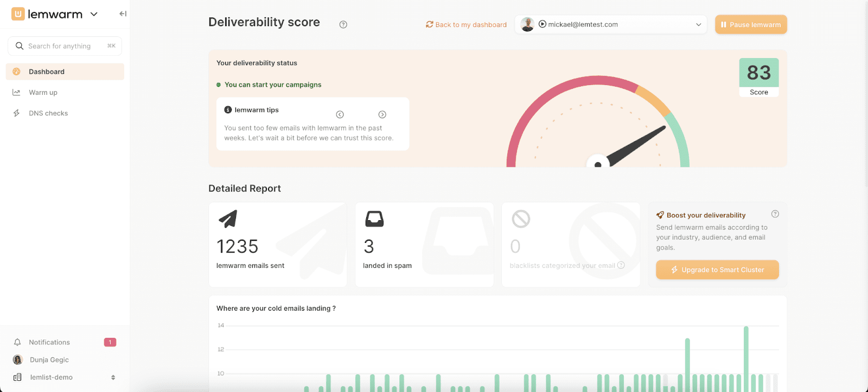Click the 83 Score badge
Screen dimensions: 868x392
click(759, 78)
